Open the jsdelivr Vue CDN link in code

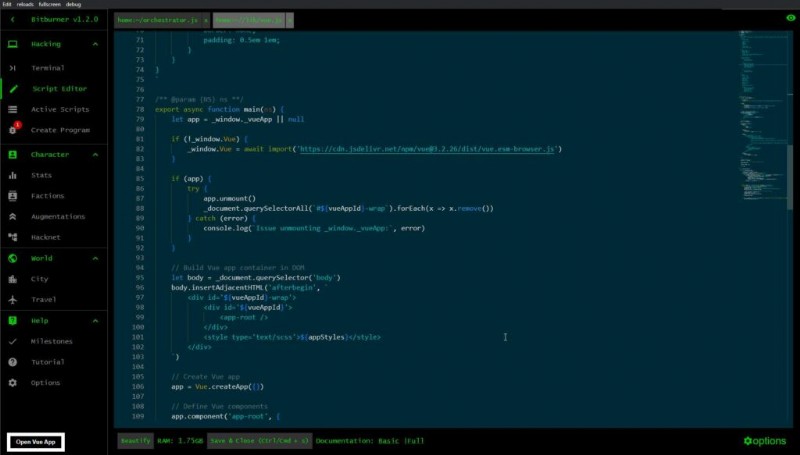pos(427,149)
